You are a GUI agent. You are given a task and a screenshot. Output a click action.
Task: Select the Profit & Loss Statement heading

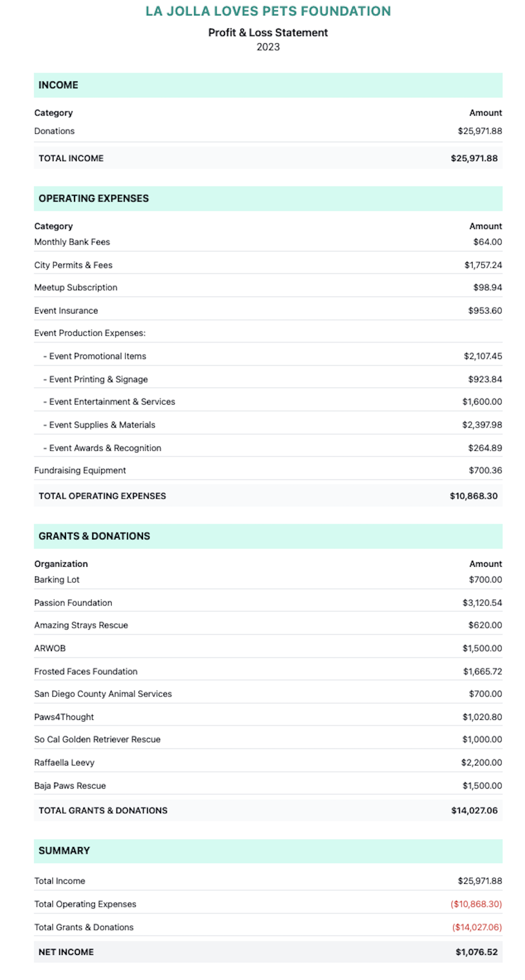tap(268, 33)
